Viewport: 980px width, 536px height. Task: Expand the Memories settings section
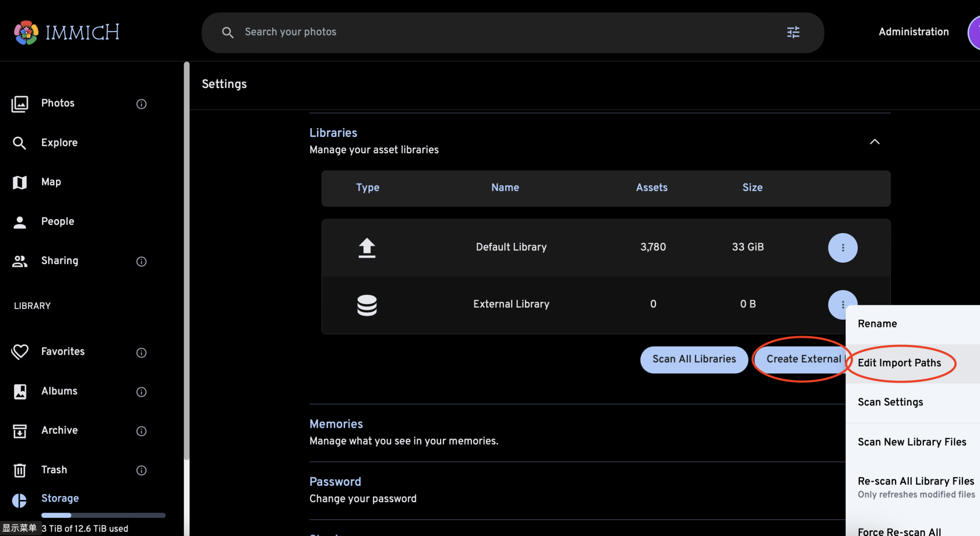(x=336, y=424)
